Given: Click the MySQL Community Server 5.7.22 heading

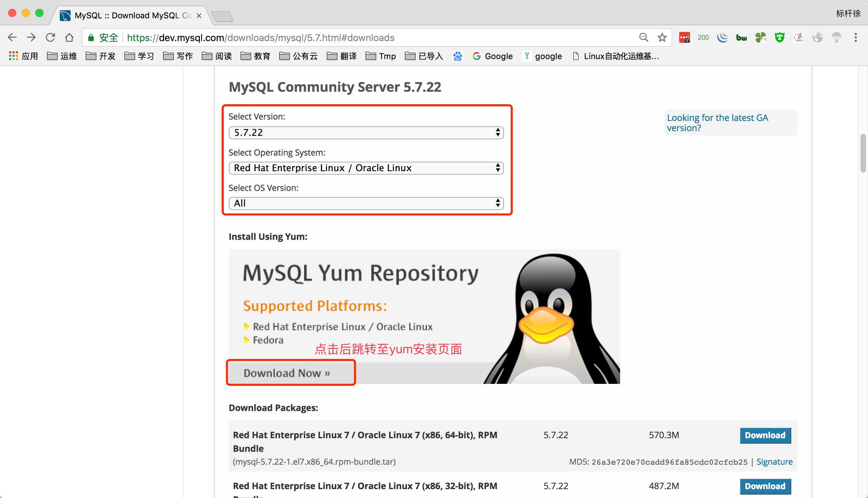Looking at the screenshot, I should 335,87.
